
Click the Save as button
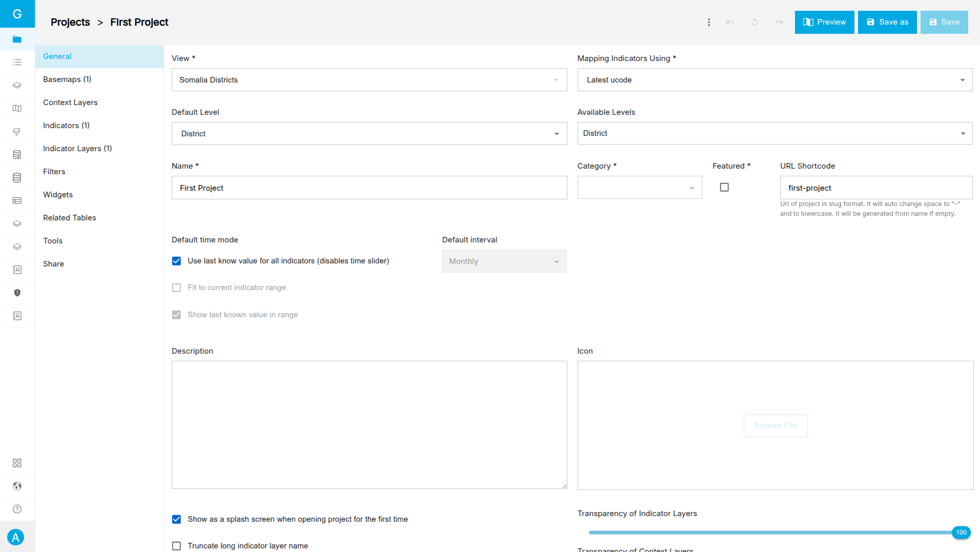[887, 22]
